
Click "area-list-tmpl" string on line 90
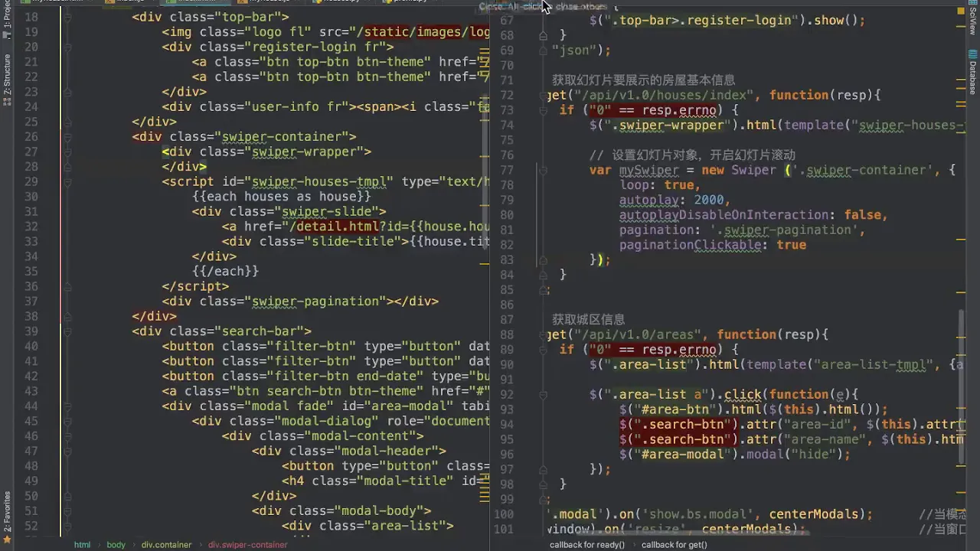(874, 365)
